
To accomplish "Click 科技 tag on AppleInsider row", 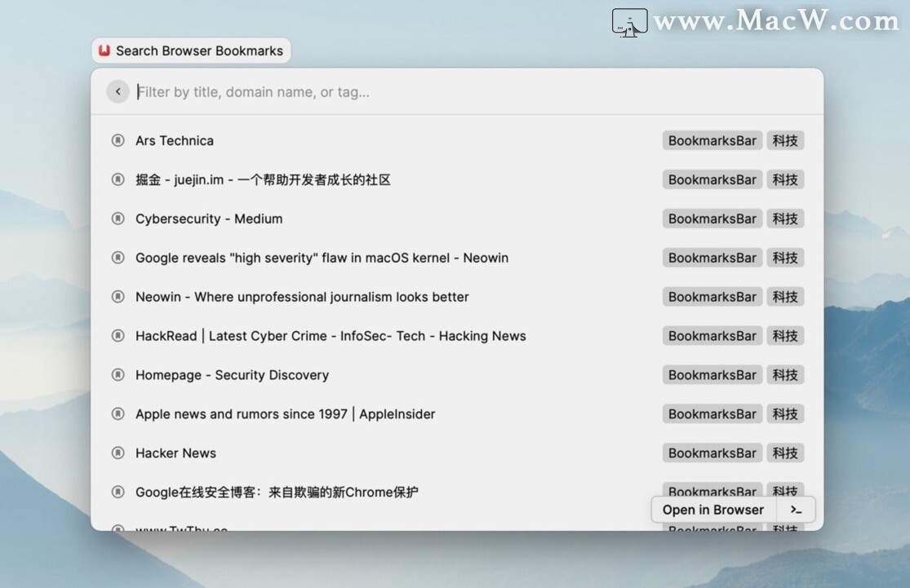I will click(785, 413).
